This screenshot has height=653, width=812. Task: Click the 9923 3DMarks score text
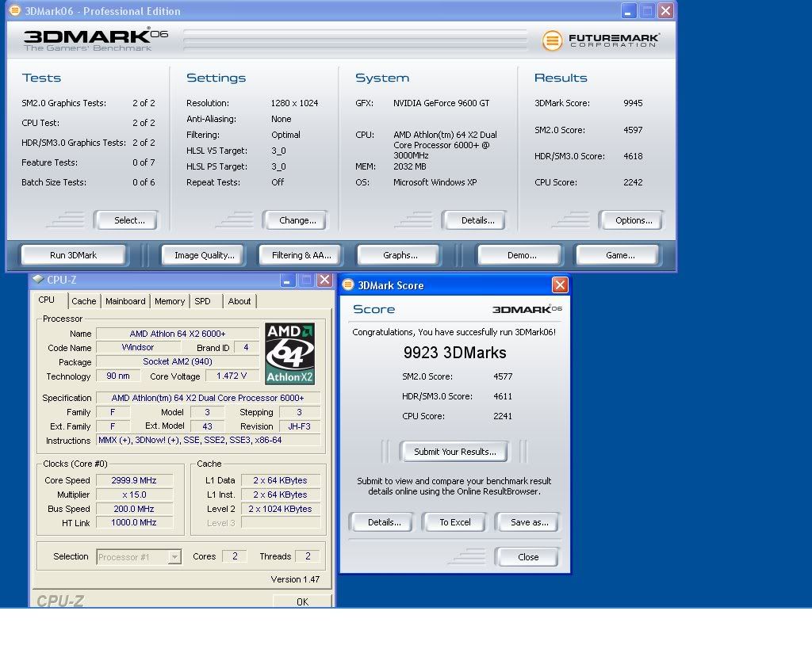point(454,353)
